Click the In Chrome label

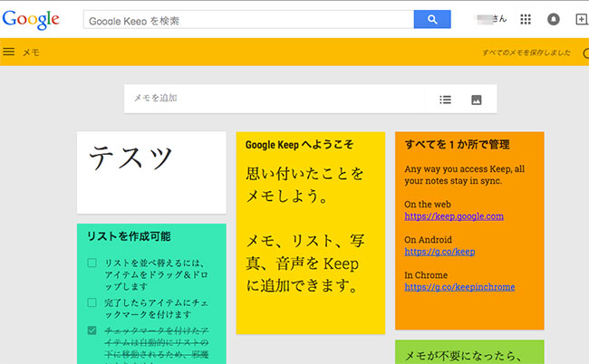(426, 274)
